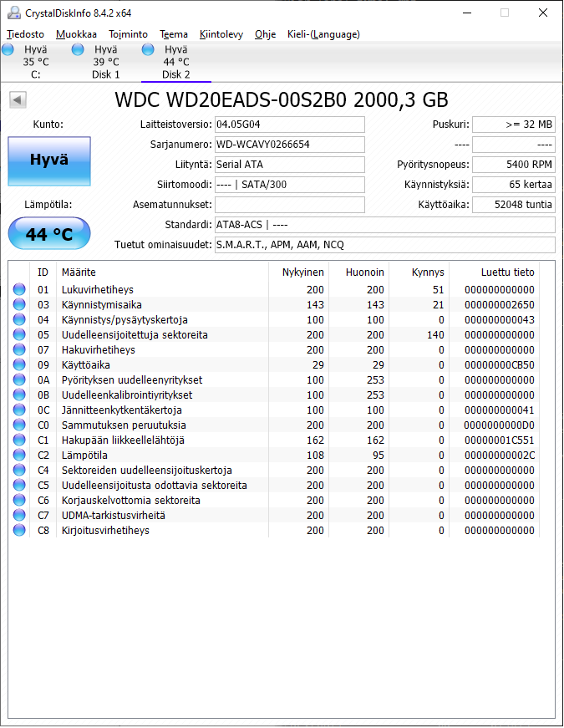Click status orb for Hakuvirhetiheys row

[x=19, y=349]
